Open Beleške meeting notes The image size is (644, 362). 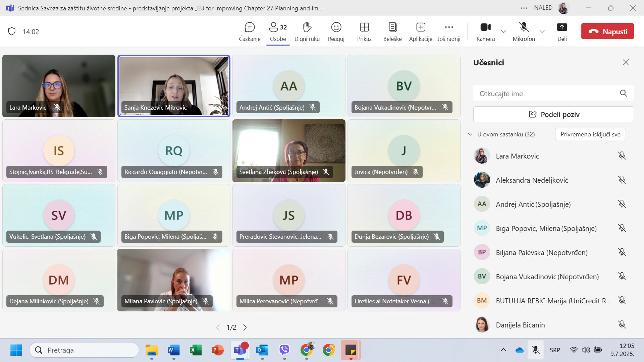click(x=392, y=32)
